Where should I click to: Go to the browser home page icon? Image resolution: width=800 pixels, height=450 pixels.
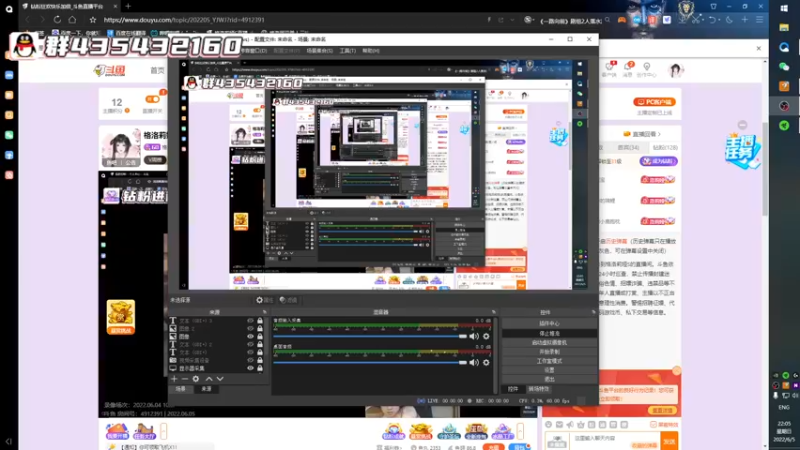point(72,20)
